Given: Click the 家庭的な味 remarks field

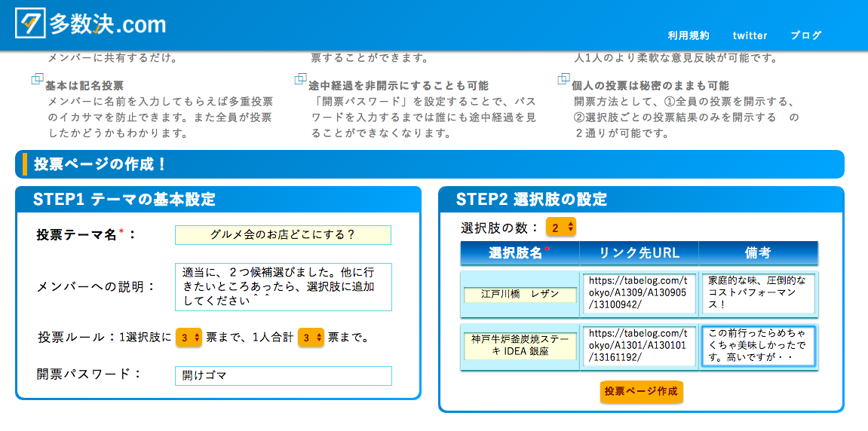Looking at the screenshot, I should [758, 293].
